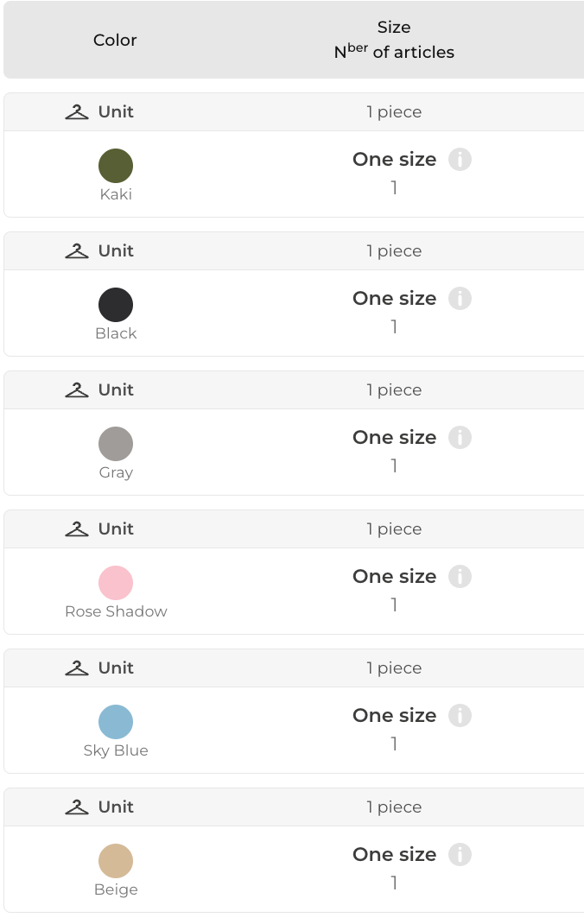This screenshot has height=924, width=584.
Task: Click the info icon for Sky Blue
Action: pyautogui.click(x=460, y=716)
